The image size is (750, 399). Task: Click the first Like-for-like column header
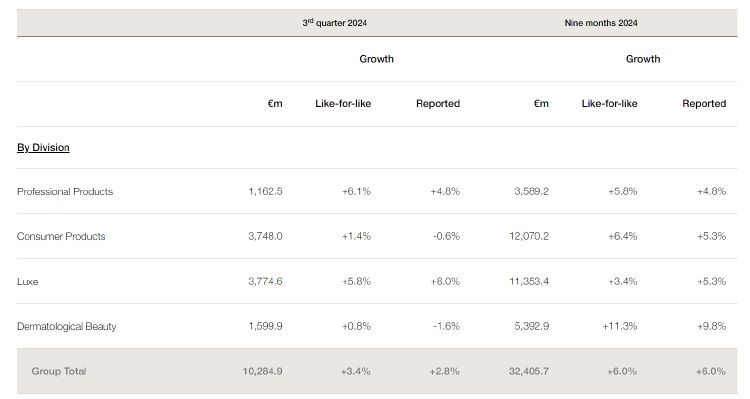click(x=343, y=103)
